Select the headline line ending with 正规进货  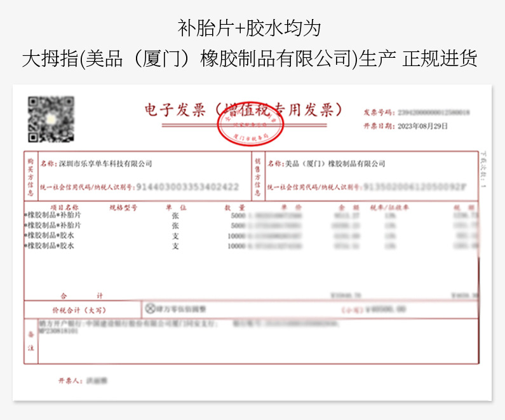click(250, 59)
